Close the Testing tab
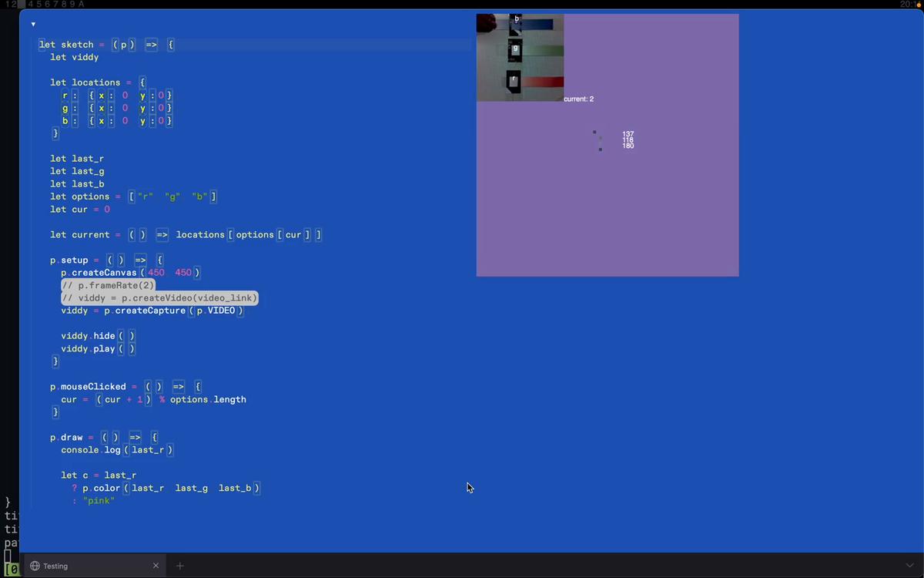This screenshot has width=924, height=578. (x=156, y=566)
